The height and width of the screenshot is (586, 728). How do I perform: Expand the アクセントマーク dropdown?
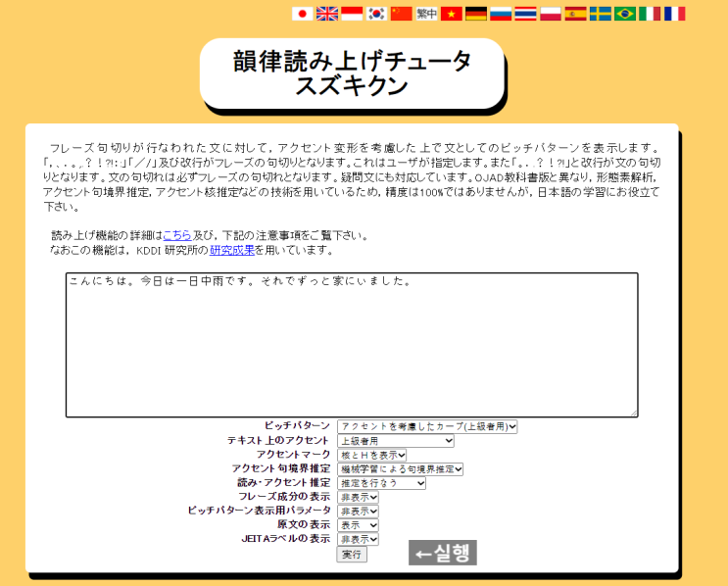click(372, 455)
